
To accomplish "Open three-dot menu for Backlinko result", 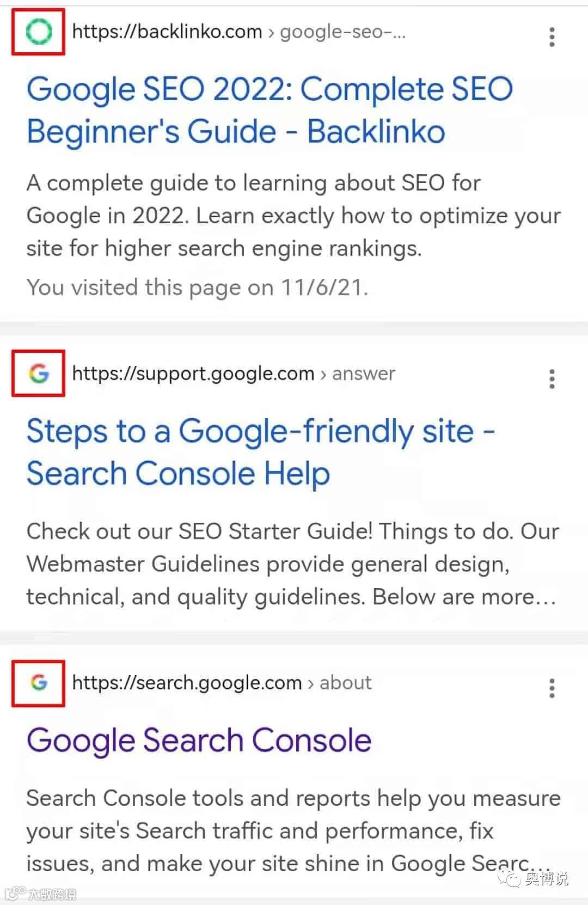I will click(x=552, y=37).
